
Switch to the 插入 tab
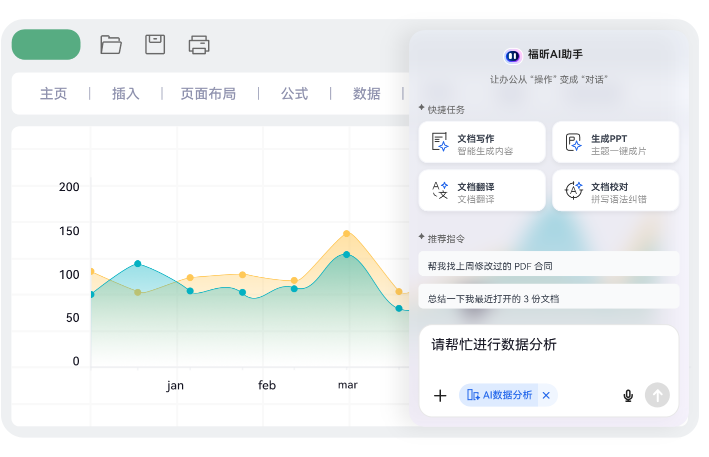(126, 94)
